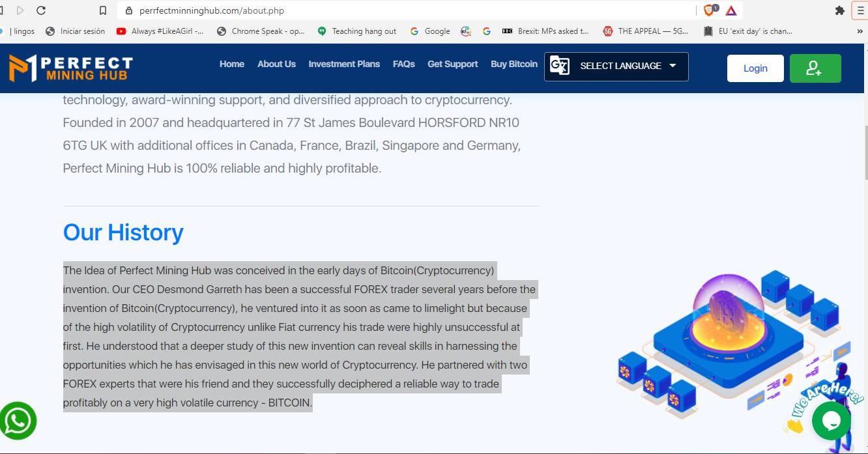Open the EU 'exit day' bookmark
This screenshot has width=868, height=454.
[747, 31]
